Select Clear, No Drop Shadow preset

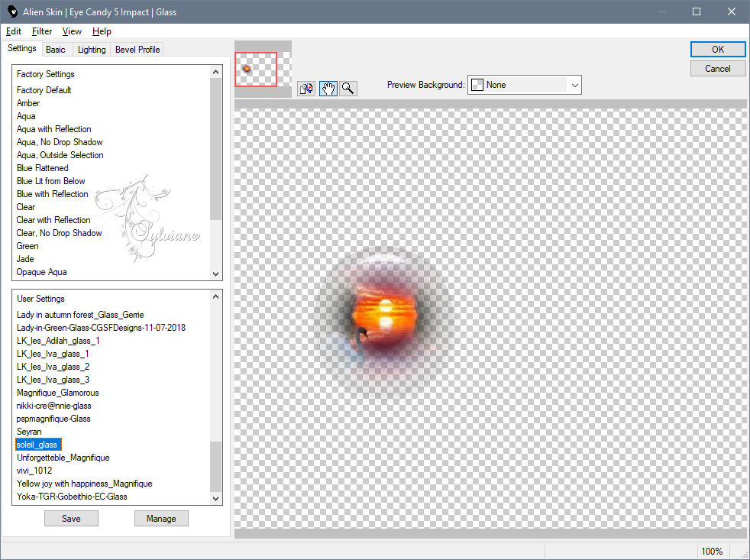(60, 232)
